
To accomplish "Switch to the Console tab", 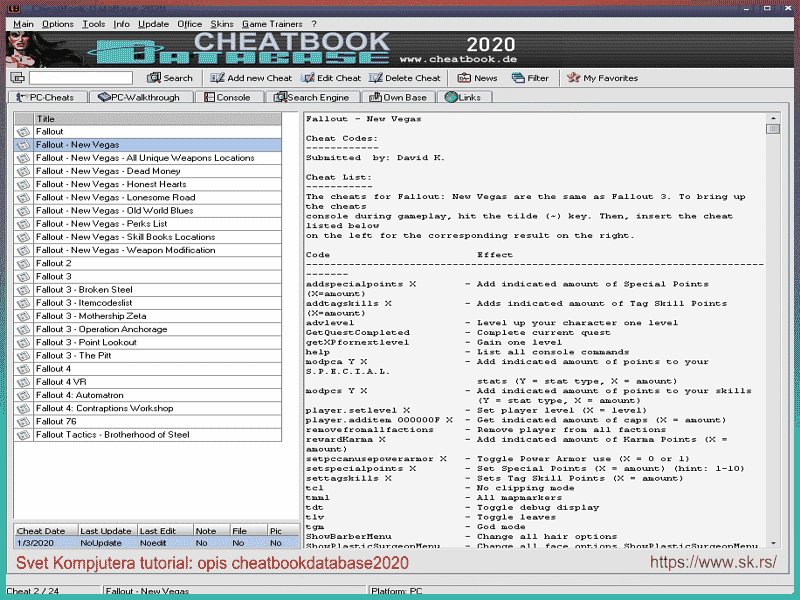I will click(x=228, y=97).
